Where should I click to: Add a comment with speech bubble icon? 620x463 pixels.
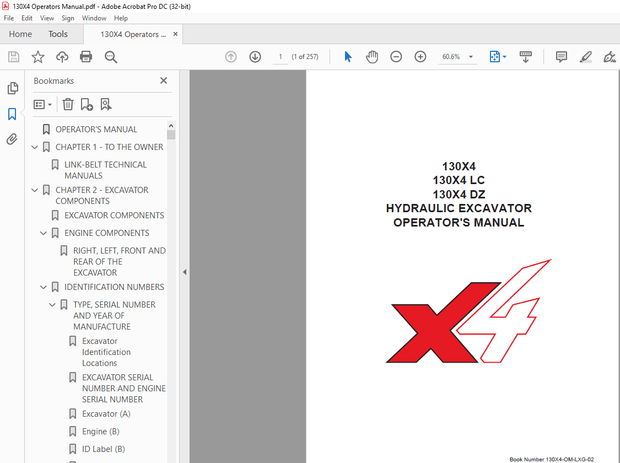click(x=561, y=57)
